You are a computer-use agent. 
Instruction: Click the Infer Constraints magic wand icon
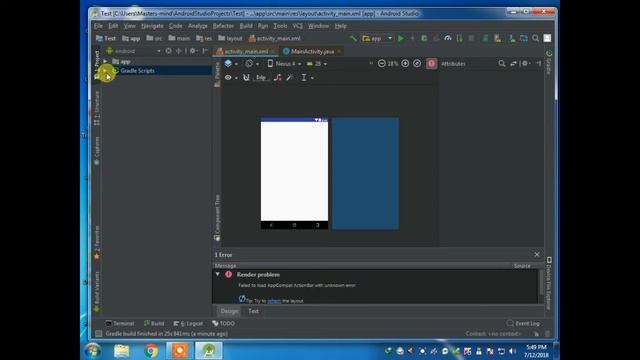pos(289,78)
